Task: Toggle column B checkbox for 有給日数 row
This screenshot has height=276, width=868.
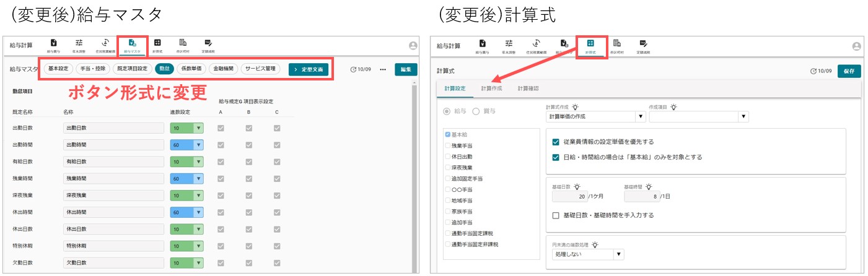Action: click(x=248, y=162)
